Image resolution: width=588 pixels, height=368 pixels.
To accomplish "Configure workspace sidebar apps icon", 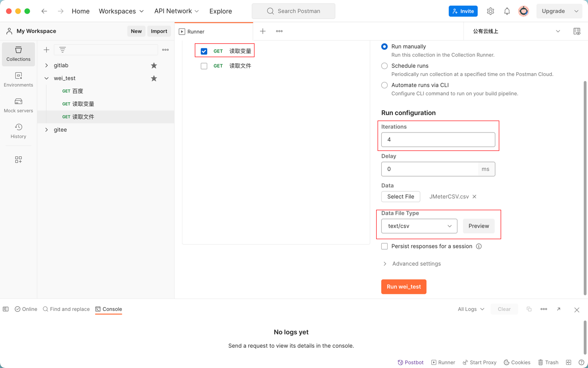I will tap(18, 160).
